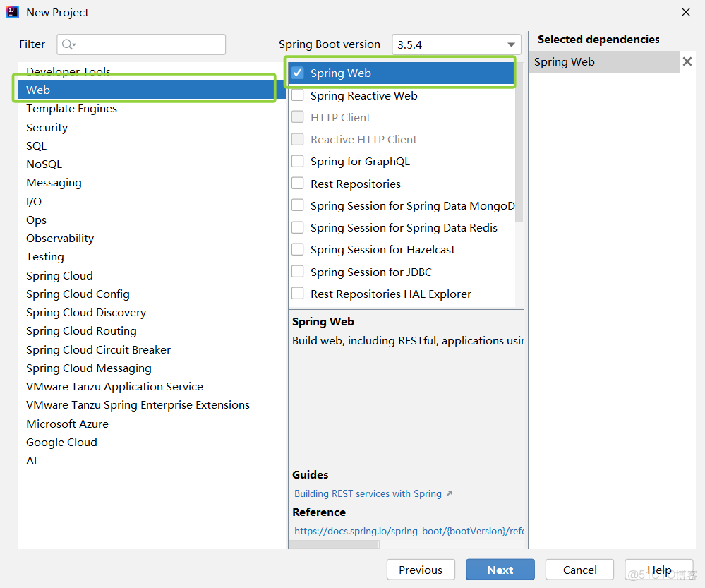Enable Rest Repositories HAL Explorer

point(298,294)
